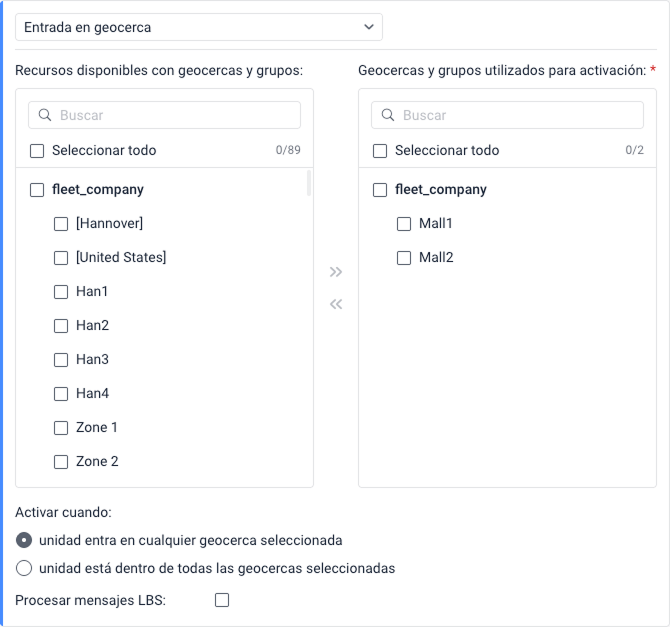
Task: Select the Zone 1 geofence checkbox
Action: click(61, 428)
